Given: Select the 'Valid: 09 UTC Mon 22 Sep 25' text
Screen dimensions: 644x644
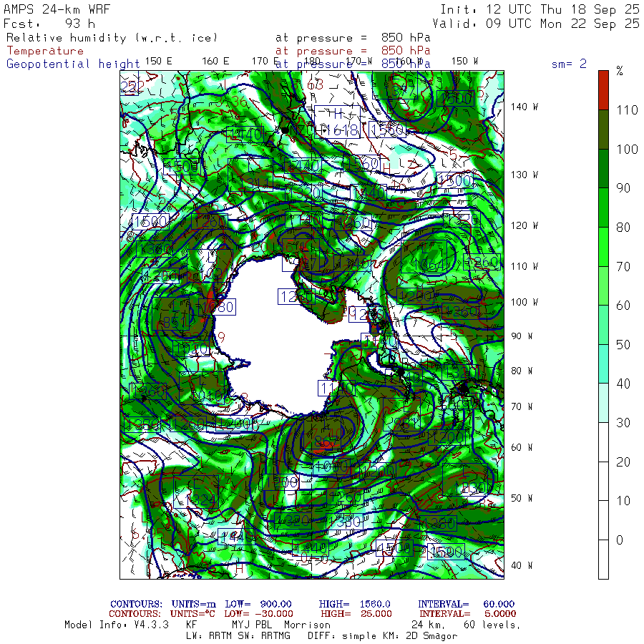Looking at the screenshot, I should 535,24.
